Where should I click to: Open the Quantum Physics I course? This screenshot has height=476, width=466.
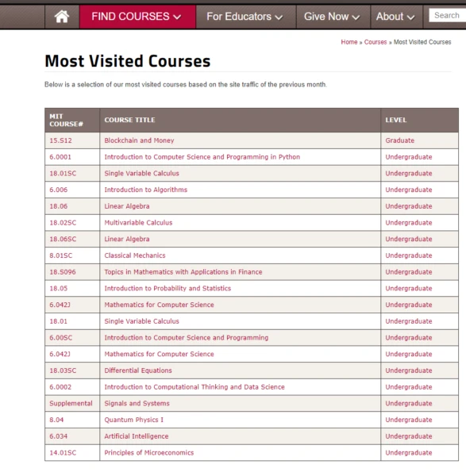pos(133,420)
